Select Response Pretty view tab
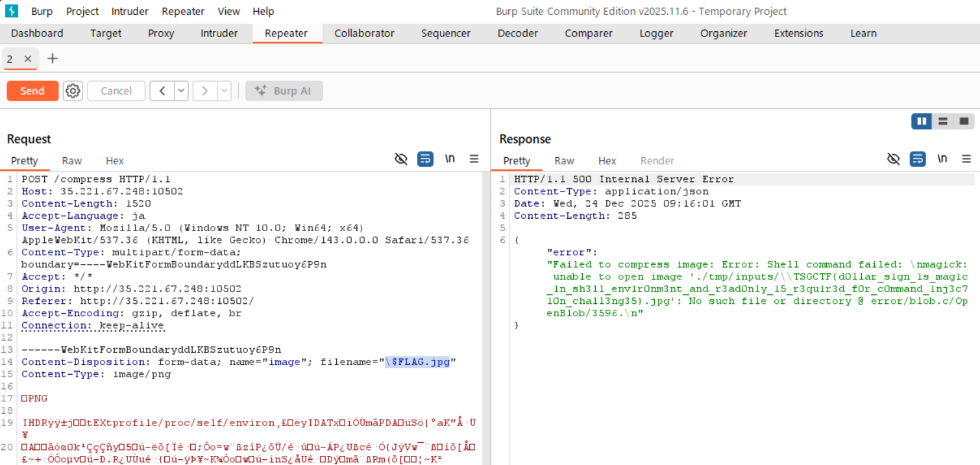Viewport: 980px width, 465px height. (517, 160)
